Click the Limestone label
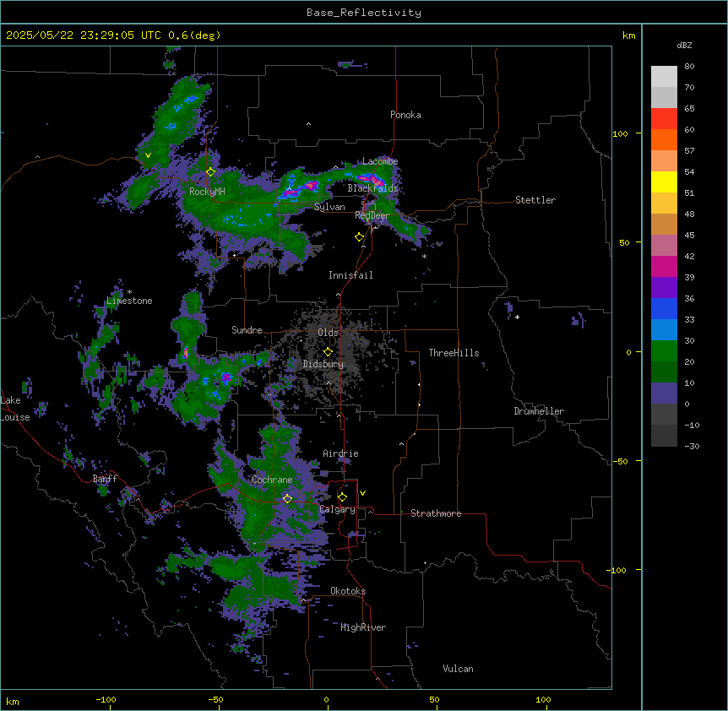728x711 pixels. point(129,301)
